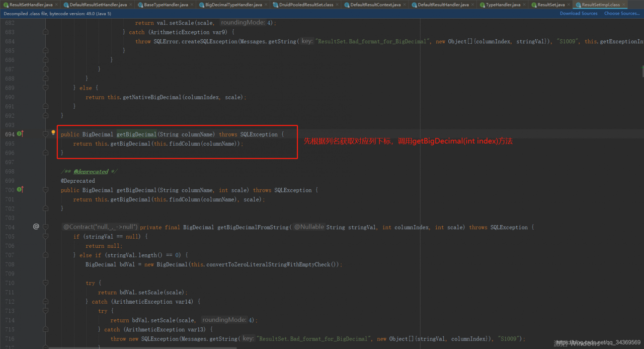Collapse the catch block at line 683
This screenshot has height=349, width=644.
(x=45, y=32)
